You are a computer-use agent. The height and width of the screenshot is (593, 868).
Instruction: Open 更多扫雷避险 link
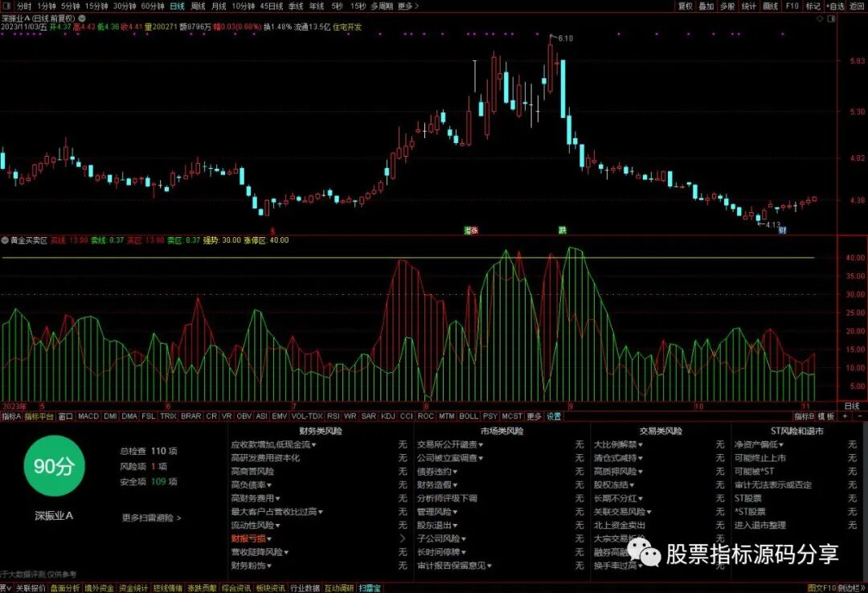(152, 517)
